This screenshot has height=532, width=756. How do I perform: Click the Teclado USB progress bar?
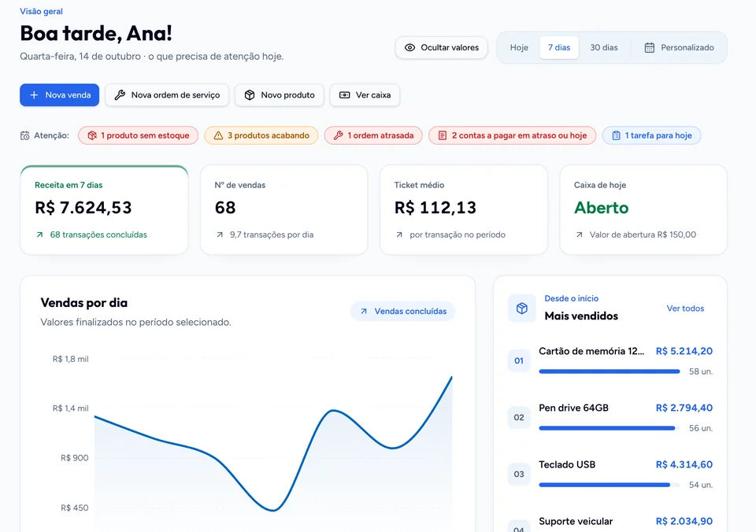610,485
